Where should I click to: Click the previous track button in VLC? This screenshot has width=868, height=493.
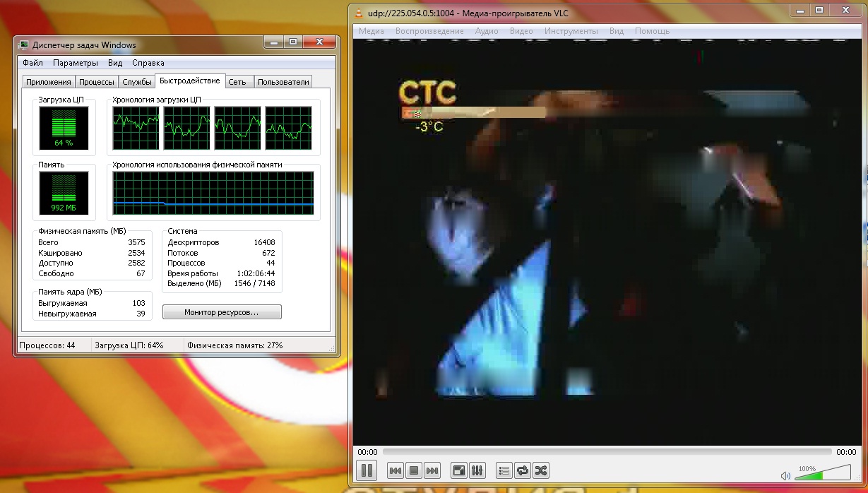click(x=396, y=470)
